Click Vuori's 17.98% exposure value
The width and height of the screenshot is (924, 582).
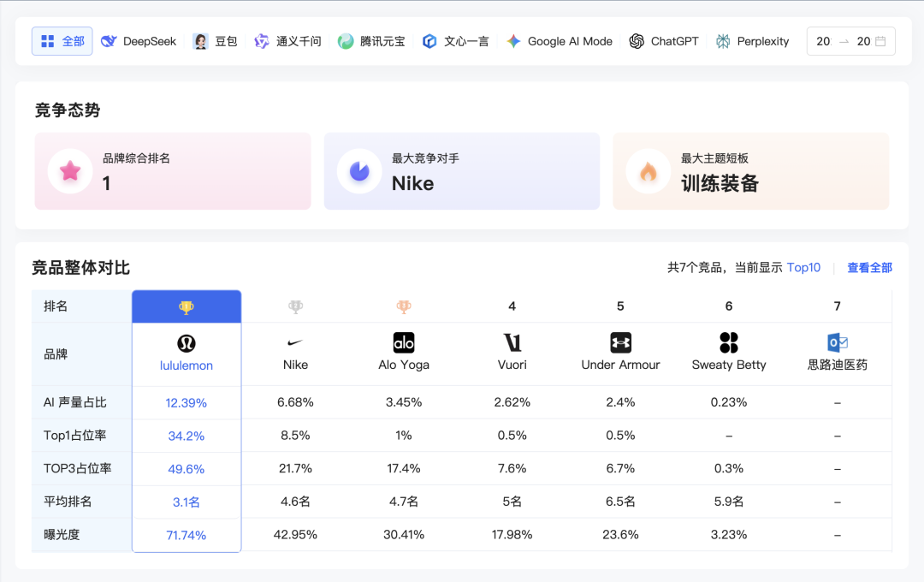(512, 534)
